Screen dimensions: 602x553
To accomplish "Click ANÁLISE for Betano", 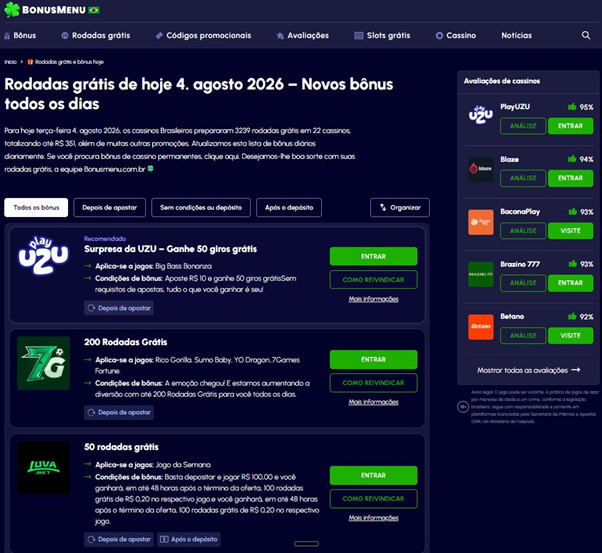I will 523,335.
